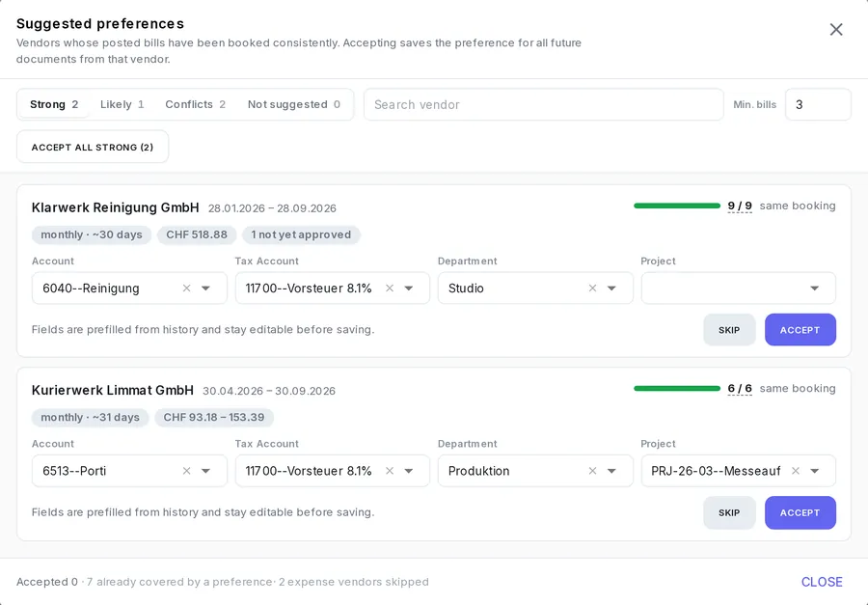Viewport: 868px width, 605px height.
Task: Select the Klarwerk Reinigung GmbH vendor name
Action: 115,207
